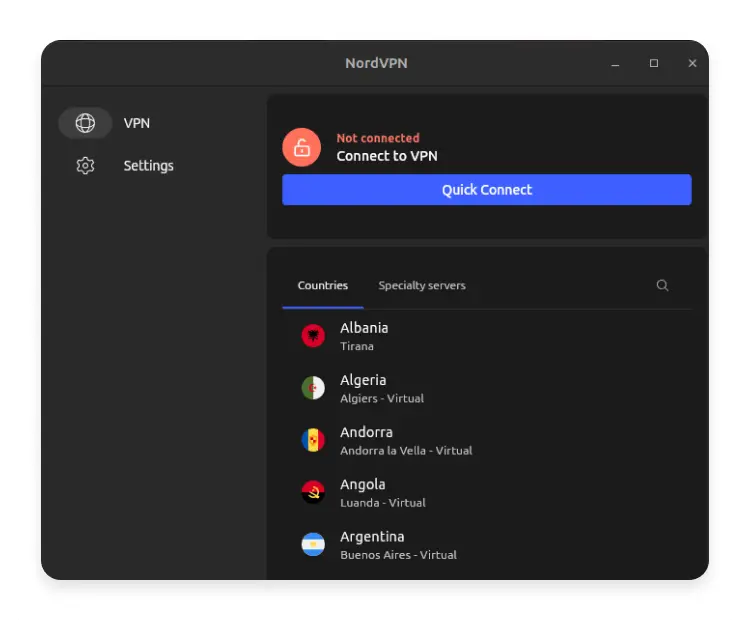Choose Andorra la Vella - Virtual location
The image size is (750, 620).
[x=406, y=450]
